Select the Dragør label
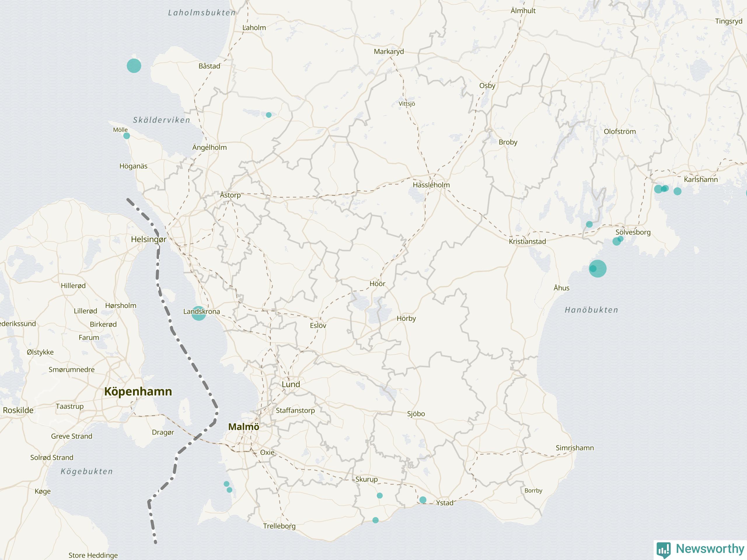The image size is (747, 560). pos(163,433)
